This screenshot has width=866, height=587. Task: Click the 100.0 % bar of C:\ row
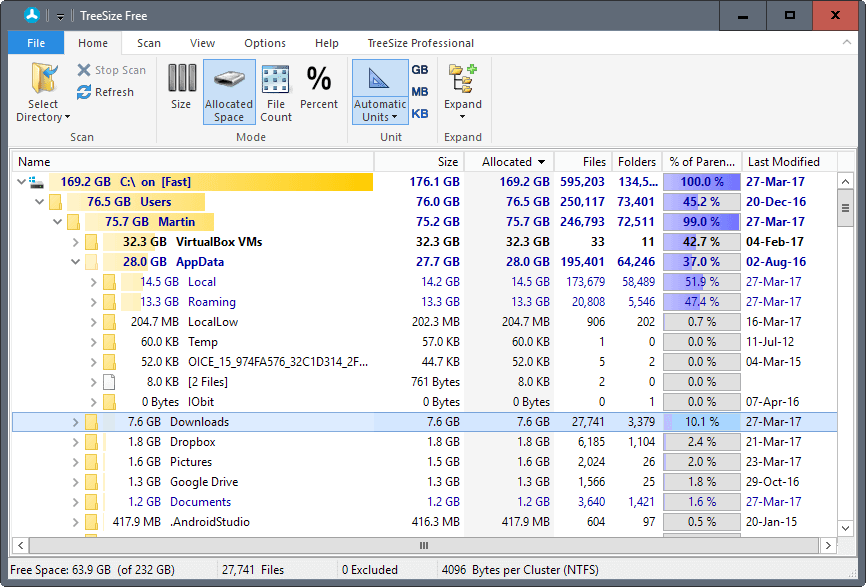[x=702, y=182]
